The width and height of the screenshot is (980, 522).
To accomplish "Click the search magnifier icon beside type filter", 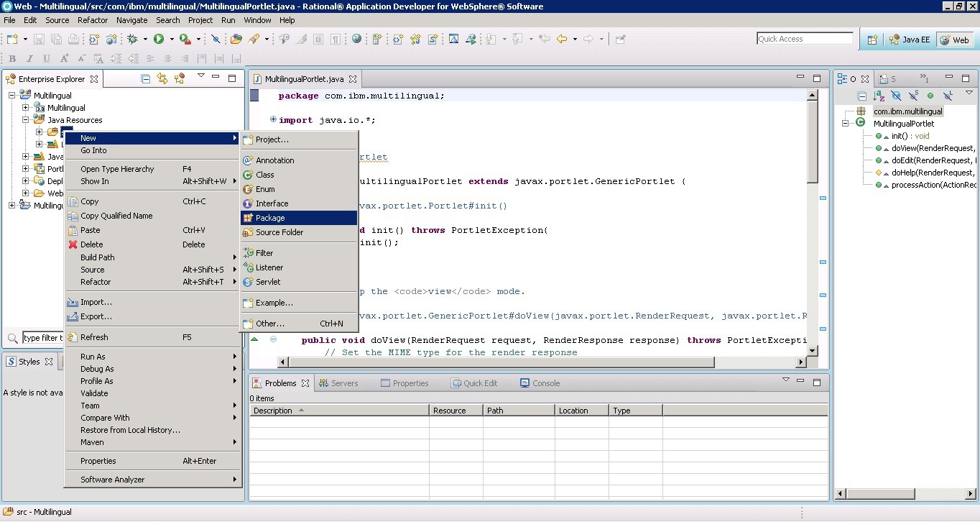I will 12,338.
